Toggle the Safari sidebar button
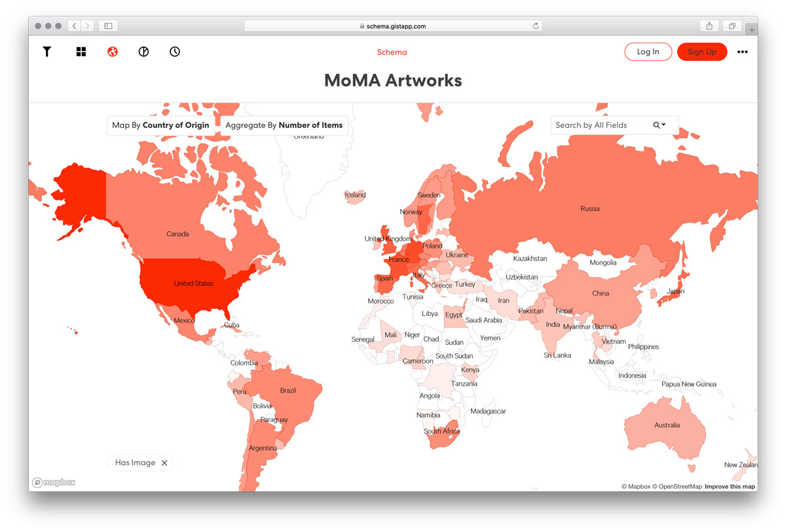 point(108,26)
